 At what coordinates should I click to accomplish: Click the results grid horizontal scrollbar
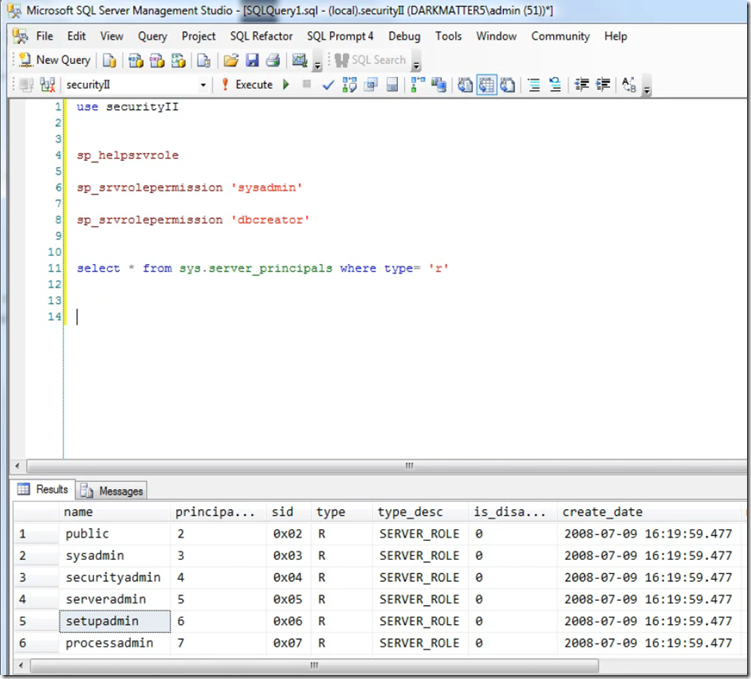(314, 666)
